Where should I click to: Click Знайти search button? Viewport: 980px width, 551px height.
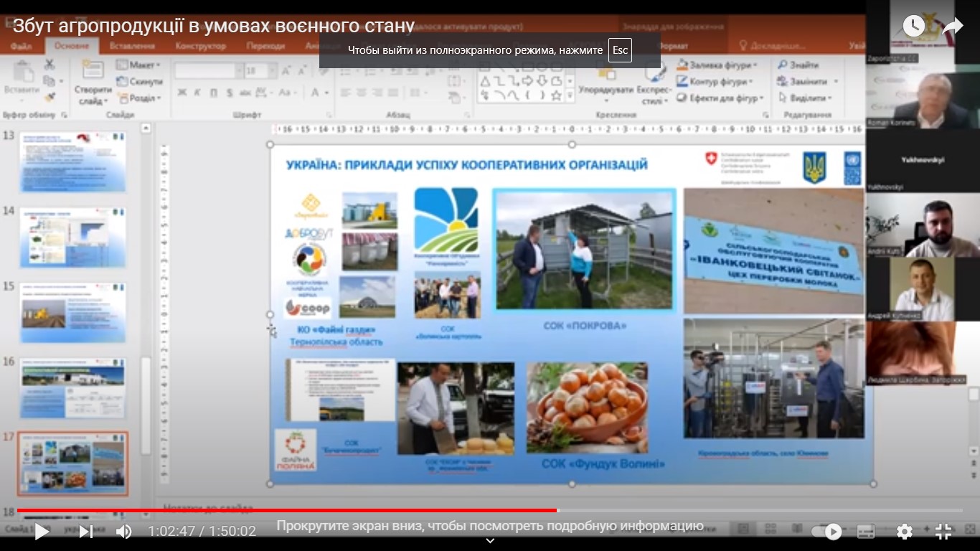coord(798,65)
